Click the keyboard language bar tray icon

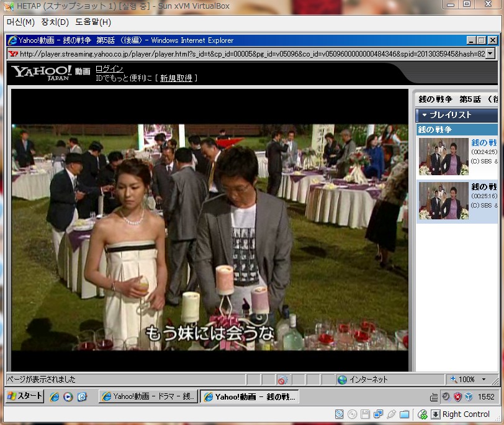coord(434,397)
